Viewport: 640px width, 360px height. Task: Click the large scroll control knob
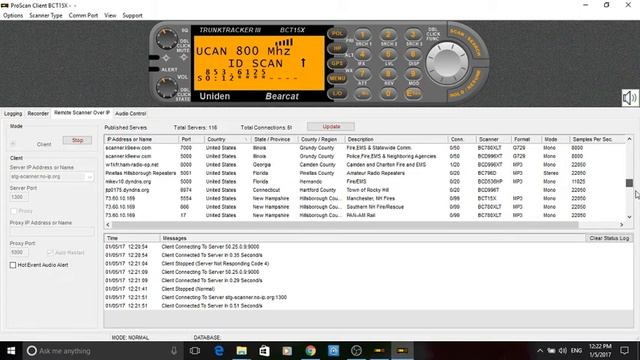click(447, 63)
